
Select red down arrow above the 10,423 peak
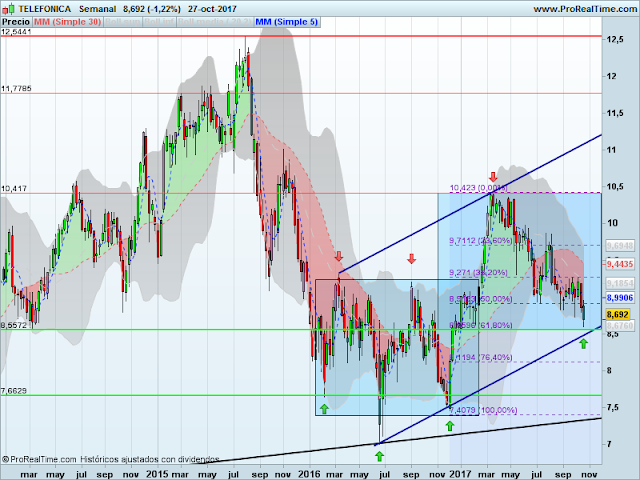click(493, 177)
